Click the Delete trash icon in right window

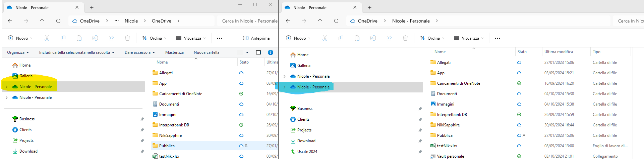click(405, 38)
